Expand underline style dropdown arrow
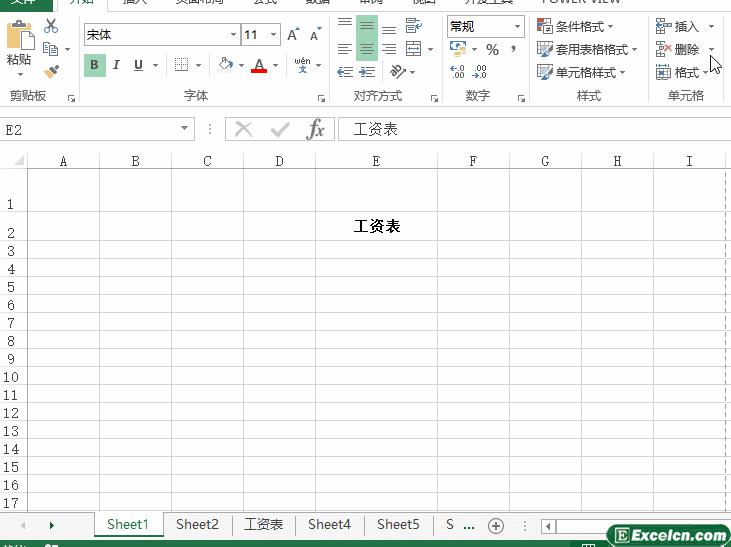731x547 pixels. [x=155, y=65]
